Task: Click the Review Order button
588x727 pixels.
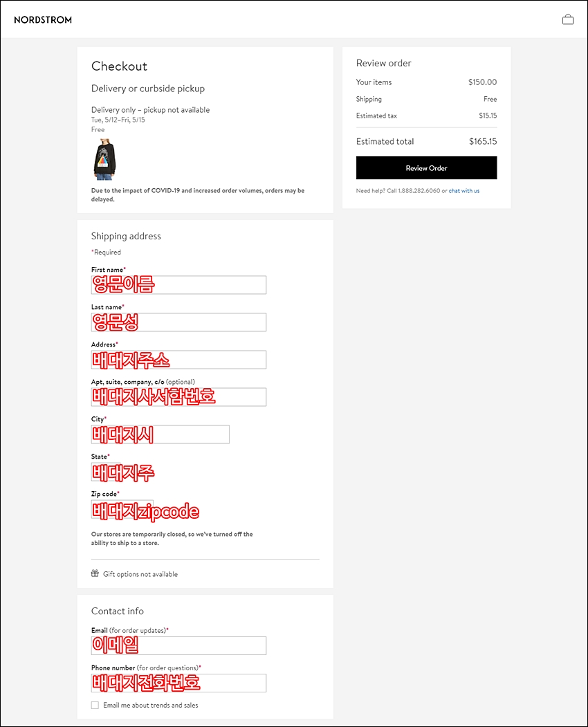Action: [x=426, y=168]
